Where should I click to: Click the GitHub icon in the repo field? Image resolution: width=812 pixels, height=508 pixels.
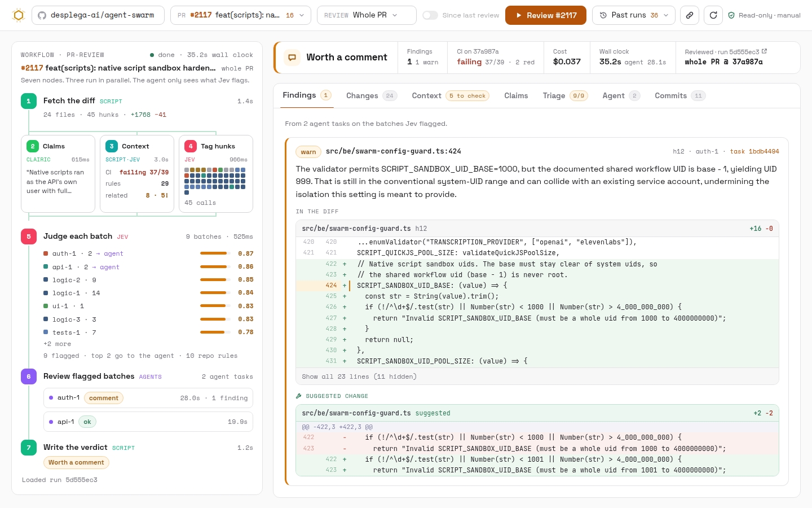[42, 15]
